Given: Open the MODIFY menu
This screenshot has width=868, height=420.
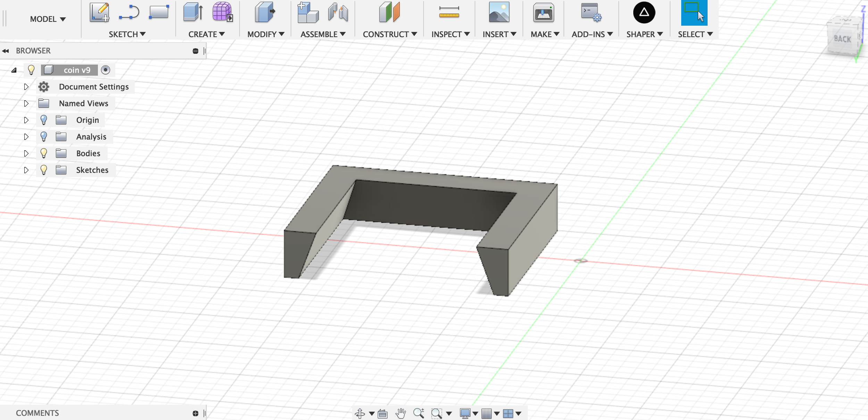Looking at the screenshot, I should (266, 34).
